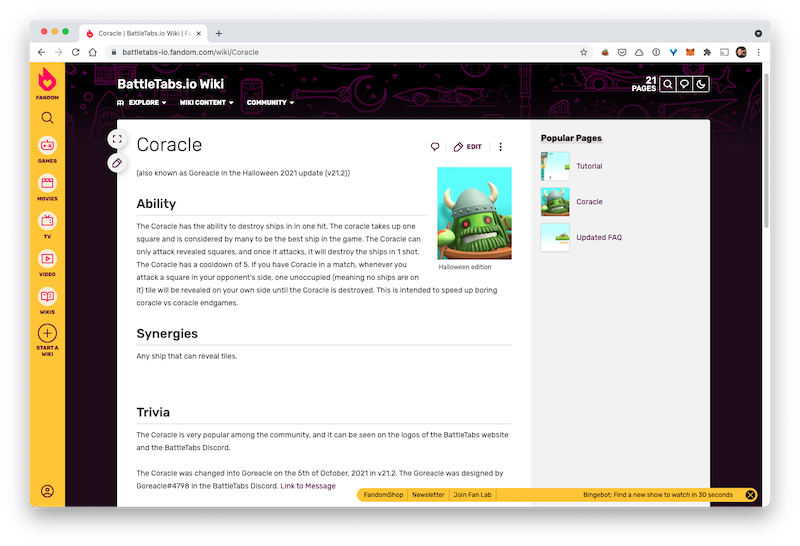Expand the COMMUNITY menu

(x=270, y=103)
